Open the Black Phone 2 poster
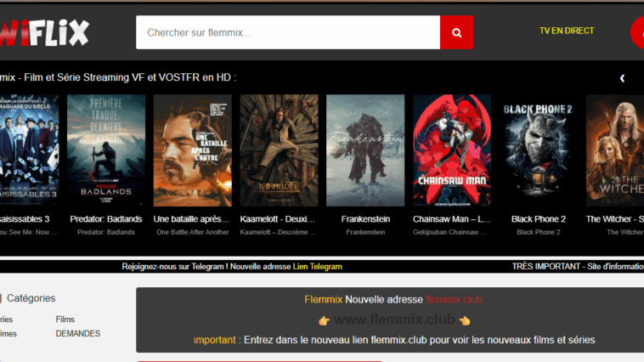The height and width of the screenshot is (362, 644). click(539, 150)
